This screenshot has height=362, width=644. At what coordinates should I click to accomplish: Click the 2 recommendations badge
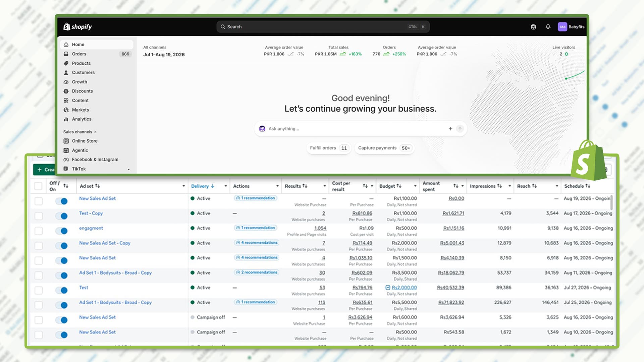(257, 272)
